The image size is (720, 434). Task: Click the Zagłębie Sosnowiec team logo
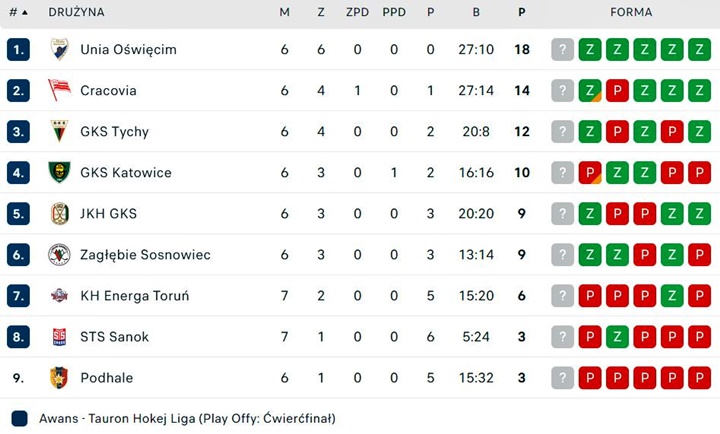pyautogui.click(x=60, y=255)
